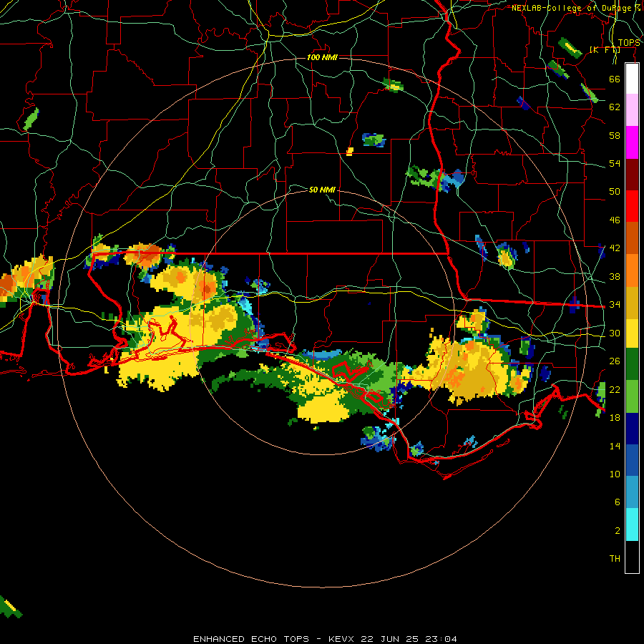This screenshot has height=644, width=644.
Task: Click the '50 NMI' range ring label
Action: pyautogui.click(x=322, y=190)
